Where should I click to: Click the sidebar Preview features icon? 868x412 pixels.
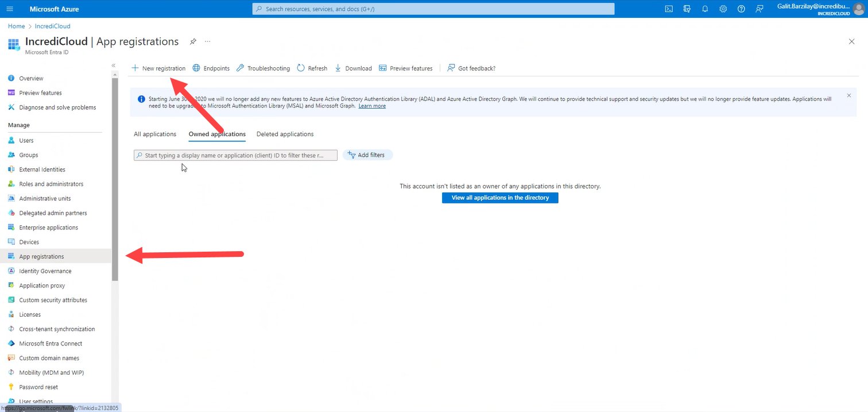pos(11,93)
